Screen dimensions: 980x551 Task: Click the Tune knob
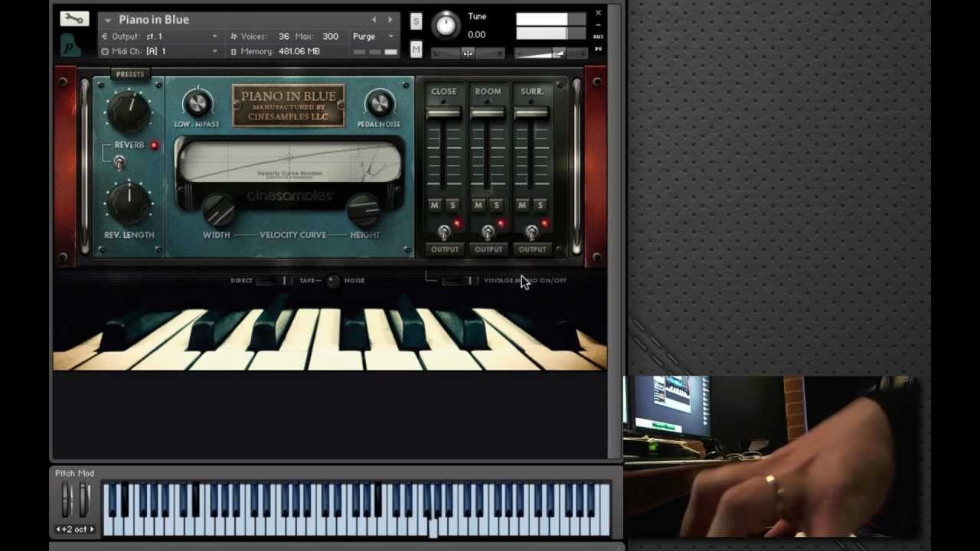446,25
